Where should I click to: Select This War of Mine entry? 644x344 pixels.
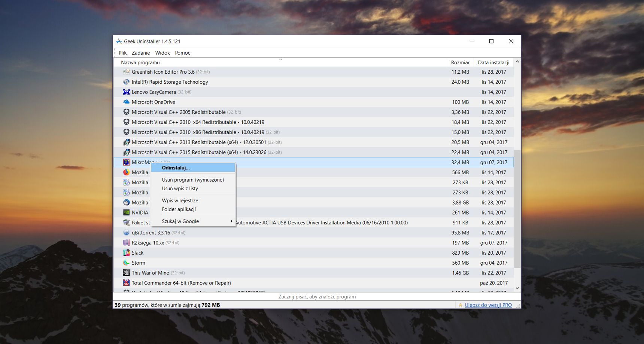(x=314, y=273)
